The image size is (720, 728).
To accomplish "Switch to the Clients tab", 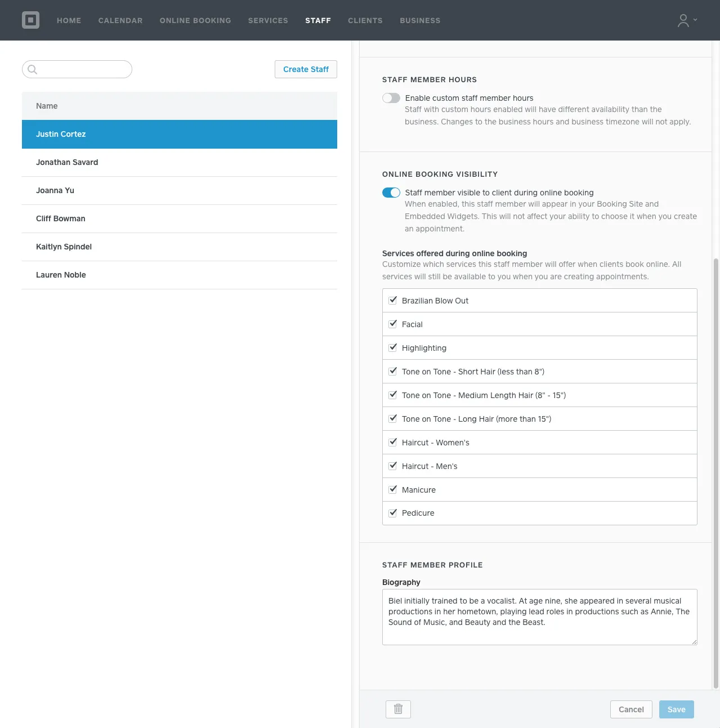I will tap(365, 20).
